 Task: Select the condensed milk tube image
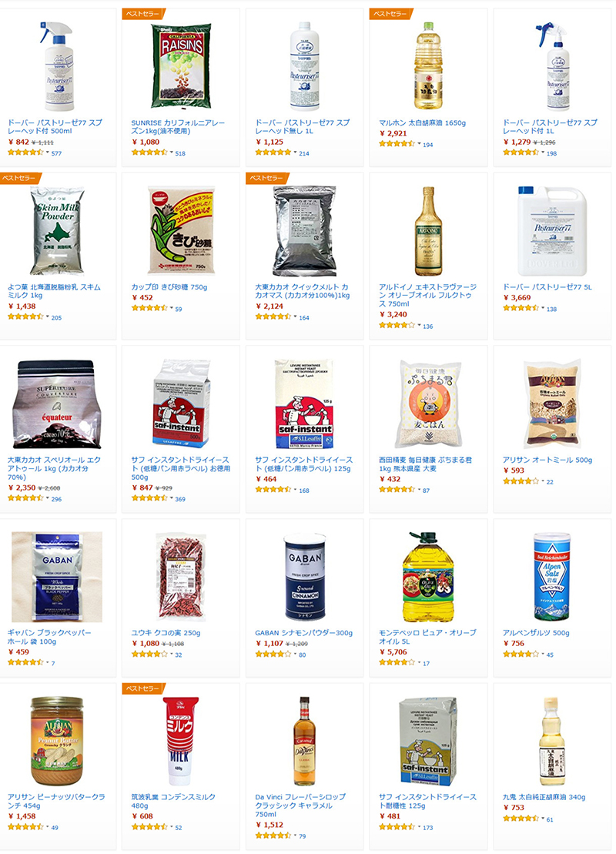[x=180, y=742]
